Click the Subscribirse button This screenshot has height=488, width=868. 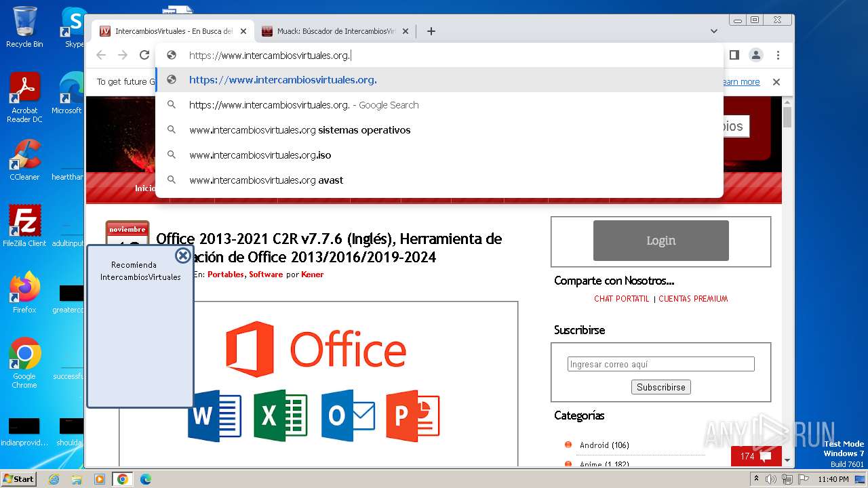(661, 387)
